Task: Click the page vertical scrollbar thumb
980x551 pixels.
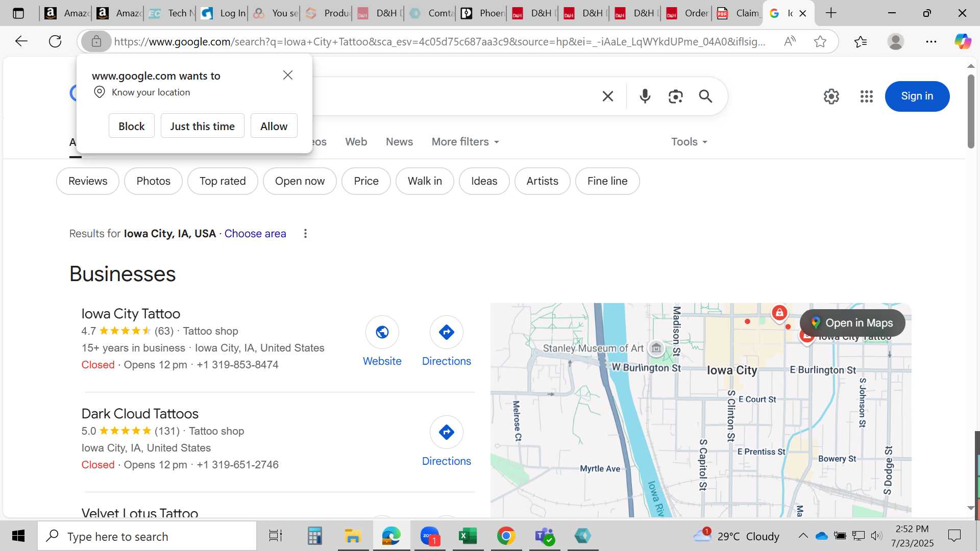Action: pos(971,111)
